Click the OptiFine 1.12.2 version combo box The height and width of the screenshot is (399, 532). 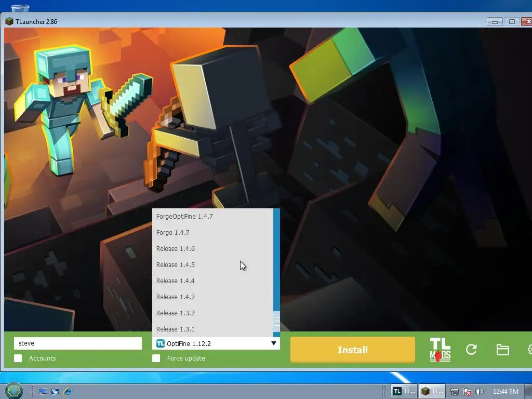(x=216, y=343)
